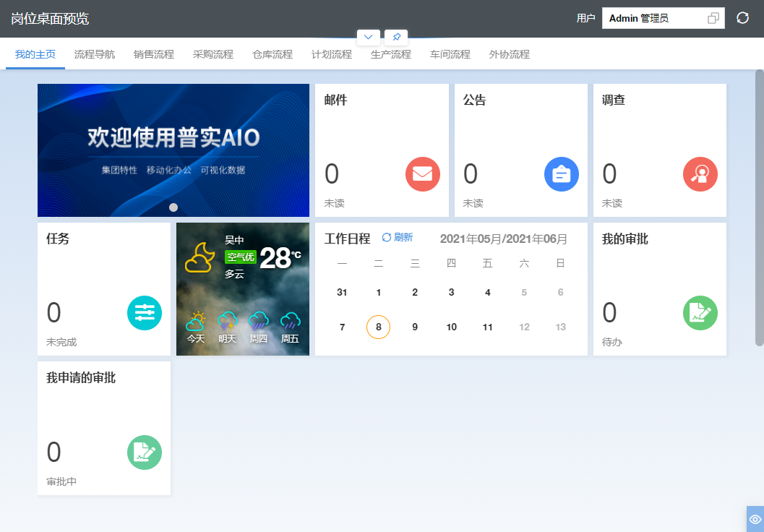The height and width of the screenshot is (532, 764).
Task: Open the 生产流程 tab
Action: click(x=391, y=54)
